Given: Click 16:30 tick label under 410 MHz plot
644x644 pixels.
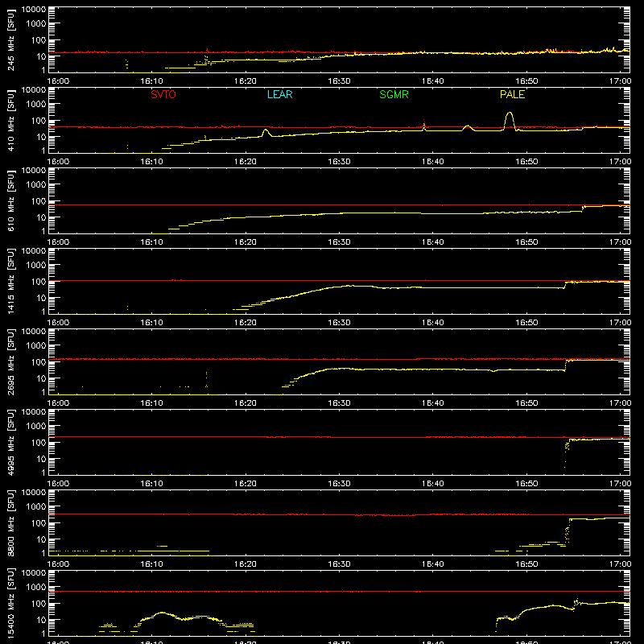Looking at the screenshot, I should (x=339, y=162).
